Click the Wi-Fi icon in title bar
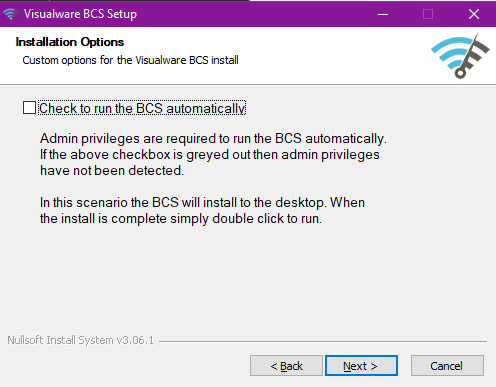This screenshot has width=496, height=387. (10, 14)
